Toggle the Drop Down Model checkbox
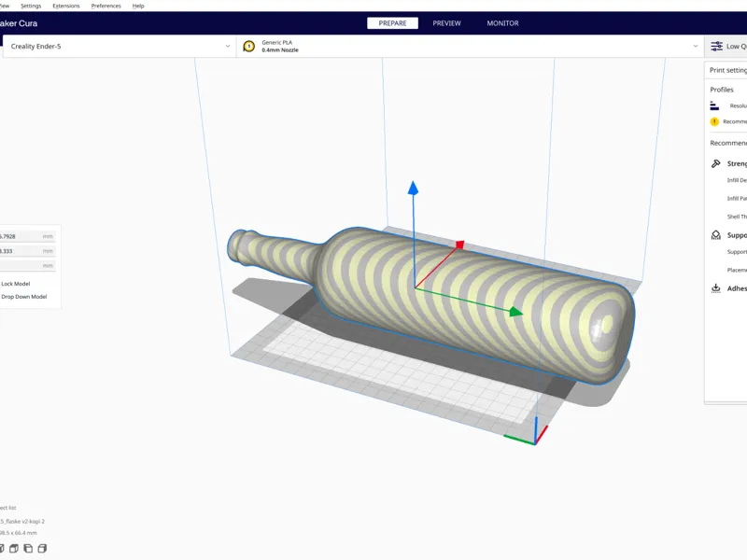 tap(23, 296)
